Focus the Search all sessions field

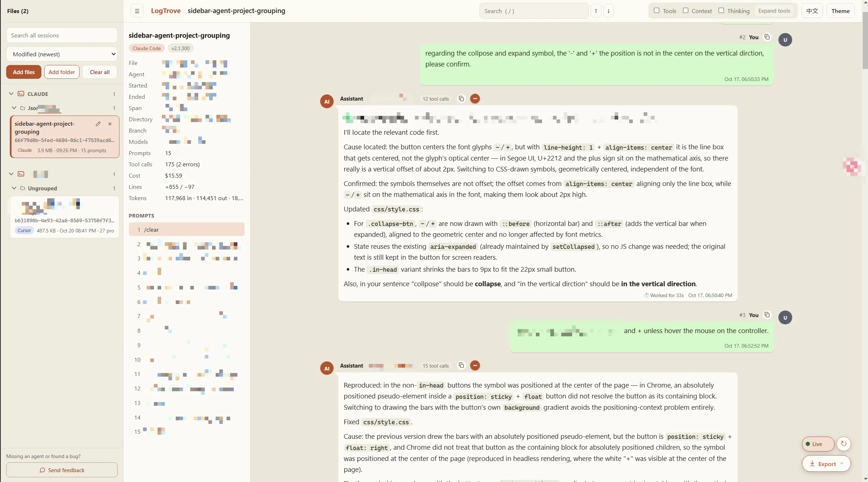tap(62, 35)
